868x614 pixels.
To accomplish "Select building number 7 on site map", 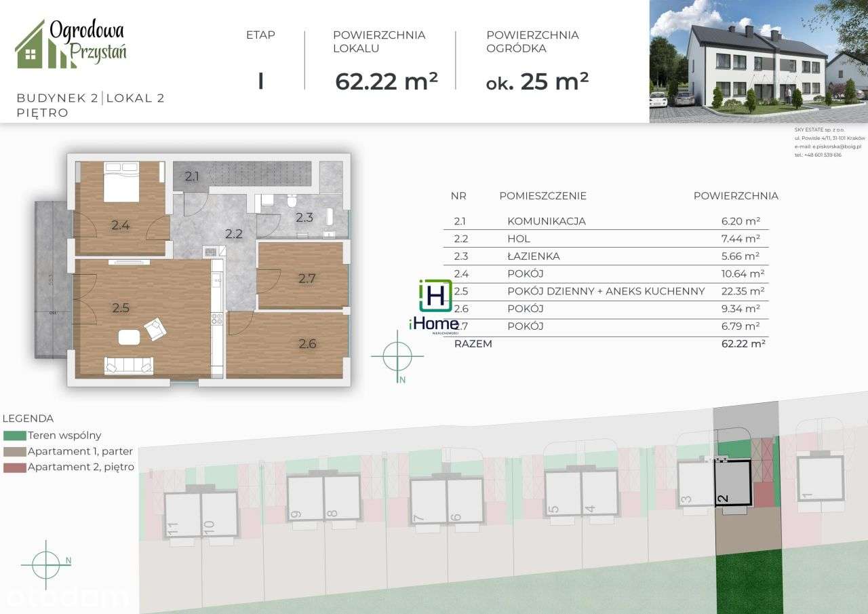I will [x=429, y=501].
